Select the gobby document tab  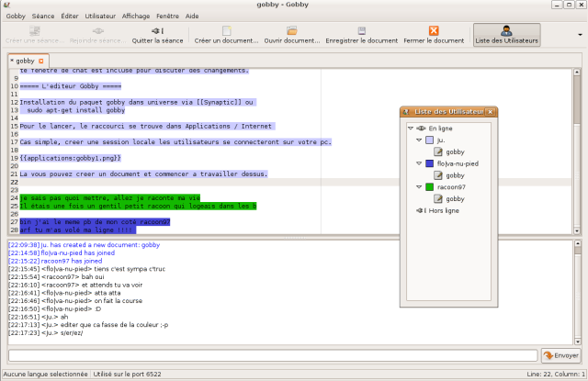point(25,61)
